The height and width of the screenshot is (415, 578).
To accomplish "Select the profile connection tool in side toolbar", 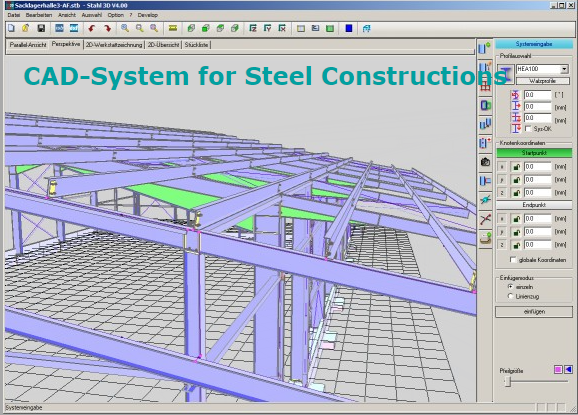I will (x=485, y=181).
